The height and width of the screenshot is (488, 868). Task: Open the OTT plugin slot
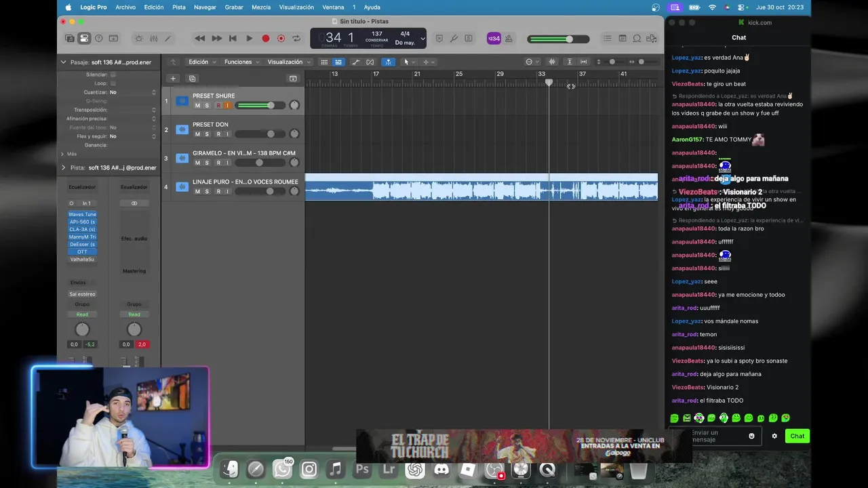[x=82, y=251]
